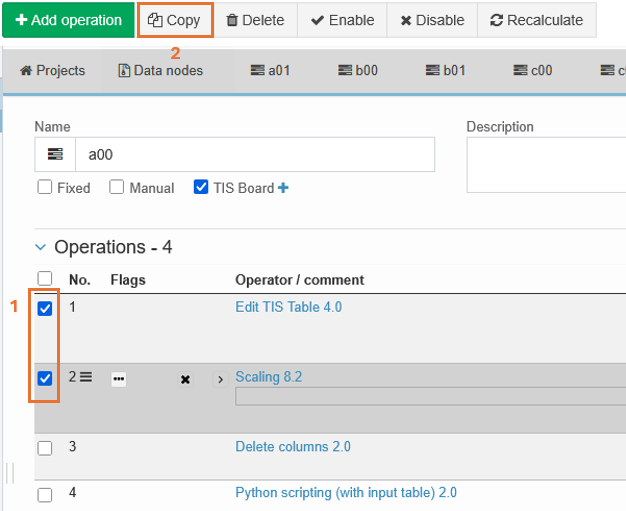The width and height of the screenshot is (626, 511).
Task: Check operation 4 Python scripting checkbox
Action: (45, 495)
